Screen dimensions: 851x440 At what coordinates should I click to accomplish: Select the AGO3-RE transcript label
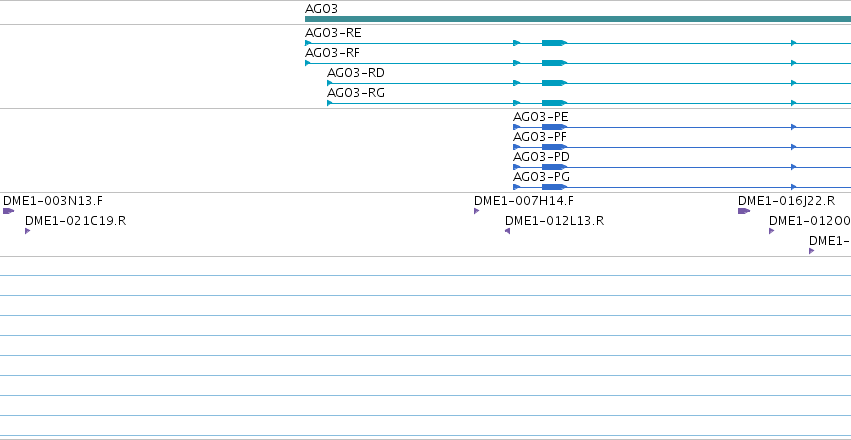point(333,33)
